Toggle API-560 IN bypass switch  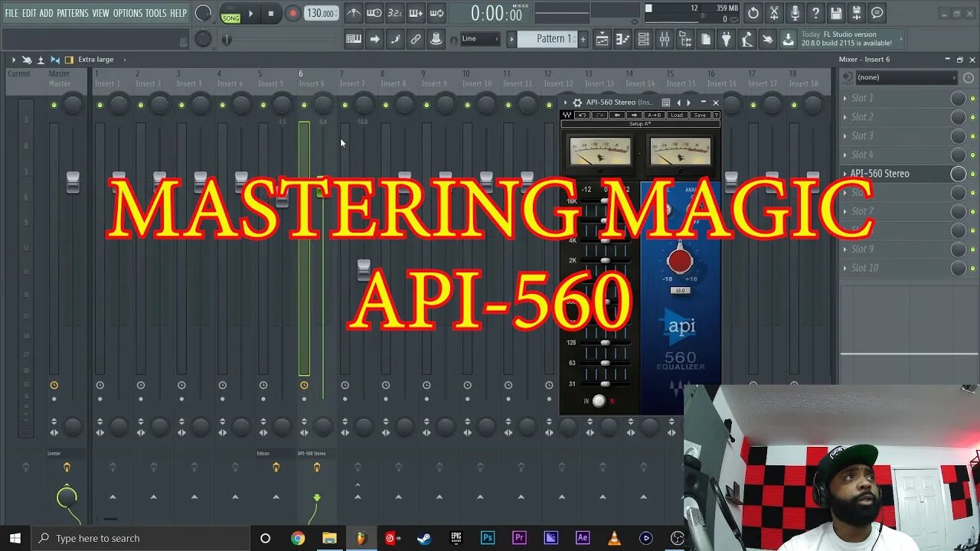(x=599, y=401)
